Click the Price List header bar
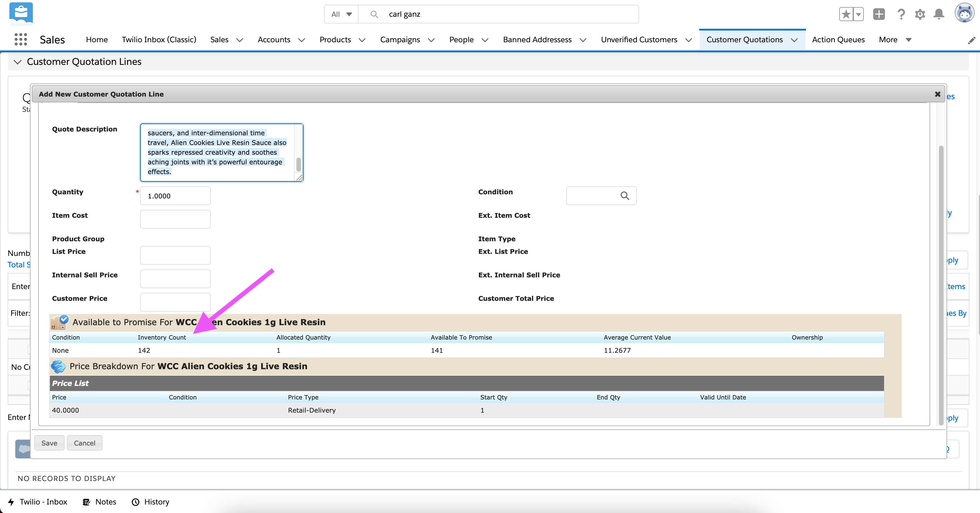This screenshot has width=980, height=513. point(467,383)
